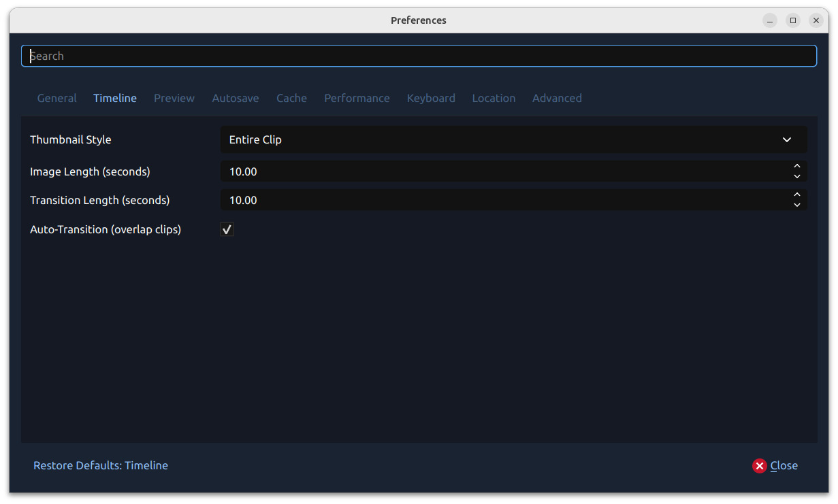Click the Transition Length (seconds) label
Screen dimensions: 838x504
[100, 200]
